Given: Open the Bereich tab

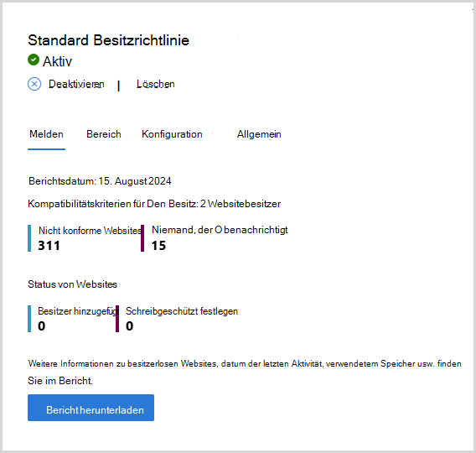Looking at the screenshot, I should [104, 134].
